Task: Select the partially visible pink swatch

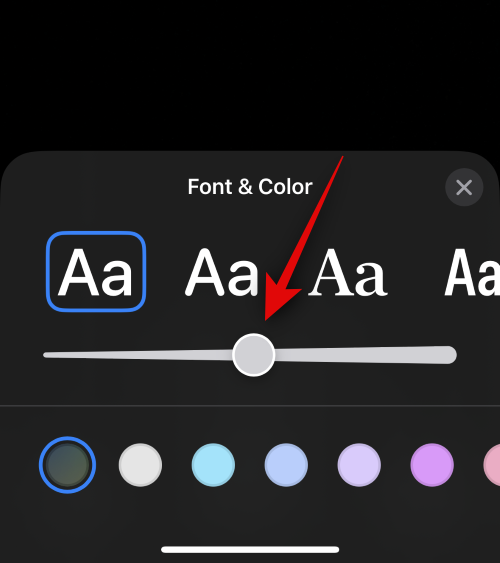Action: coord(492,465)
